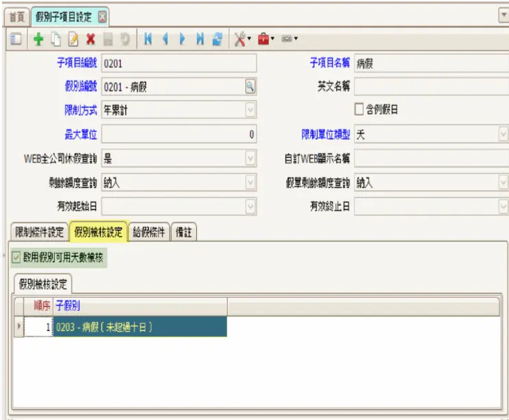Click the refresh data icon in toolbar
Screen dimensions: 509x420
click(217, 40)
